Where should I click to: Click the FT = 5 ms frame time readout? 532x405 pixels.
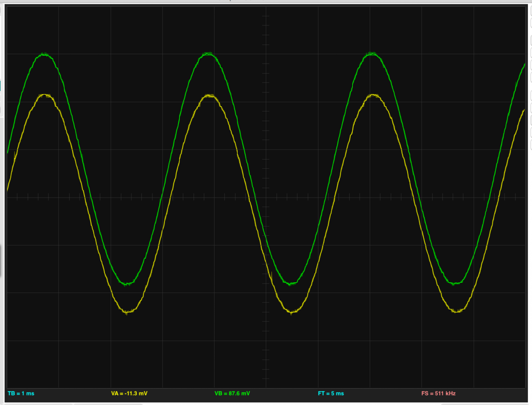pos(331,393)
